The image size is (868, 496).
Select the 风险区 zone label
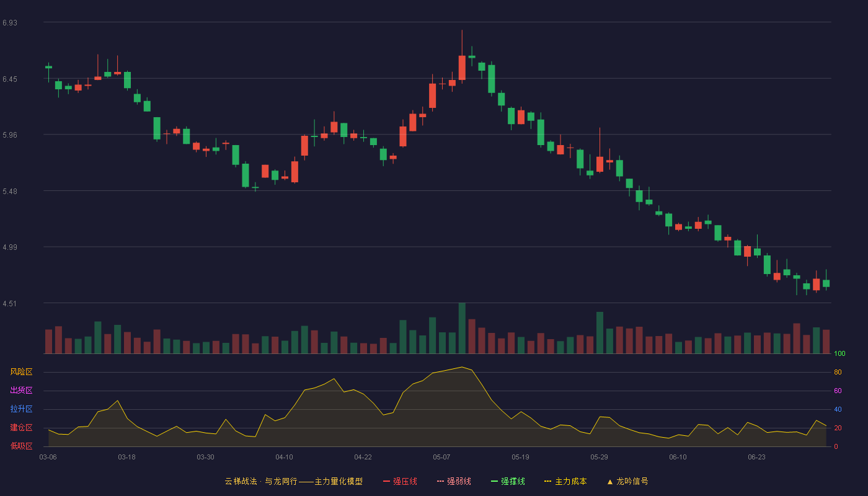pos(21,372)
